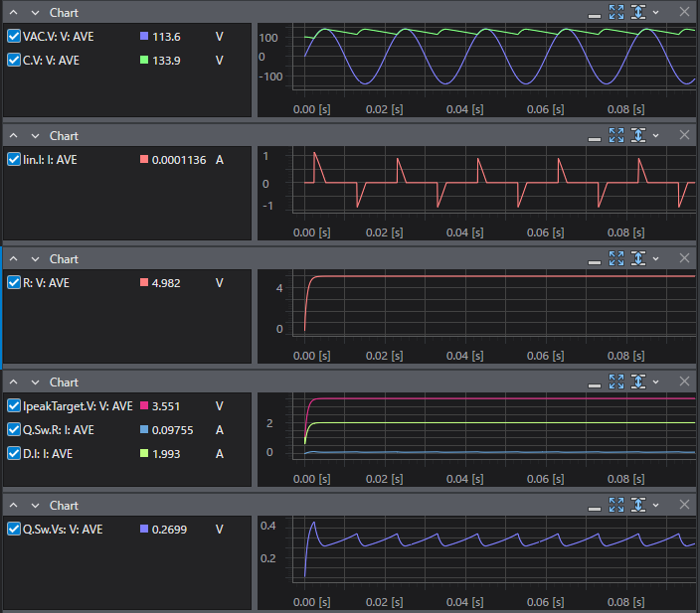Image resolution: width=700 pixels, height=613 pixels.
Task: Click the IpeakTarget.V pink color swatch
Action: [144, 405]
